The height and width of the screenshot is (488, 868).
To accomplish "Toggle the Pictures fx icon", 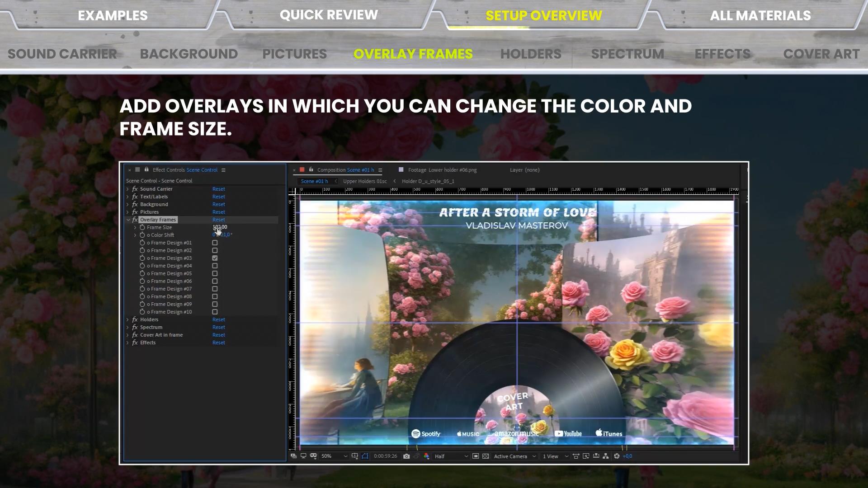I will (x=135, y=212).
